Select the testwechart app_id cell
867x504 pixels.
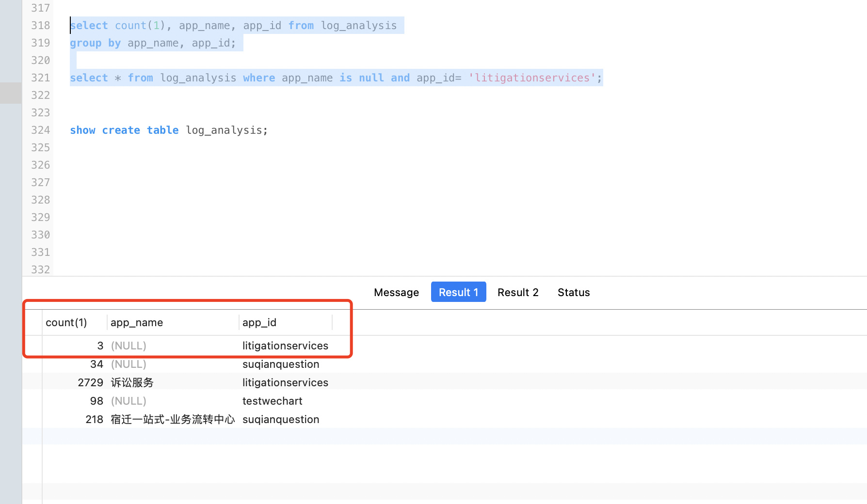pos(272,401)
